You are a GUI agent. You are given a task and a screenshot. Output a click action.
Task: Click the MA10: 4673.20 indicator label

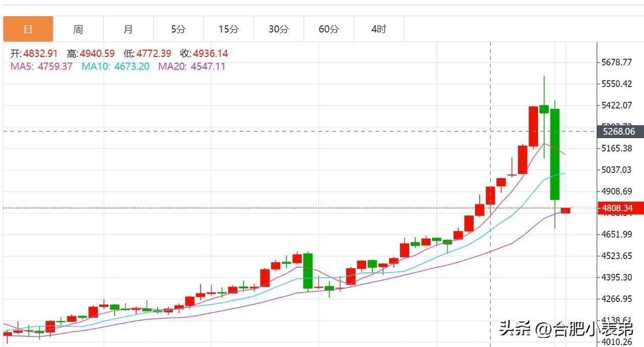tap(115, 67)
